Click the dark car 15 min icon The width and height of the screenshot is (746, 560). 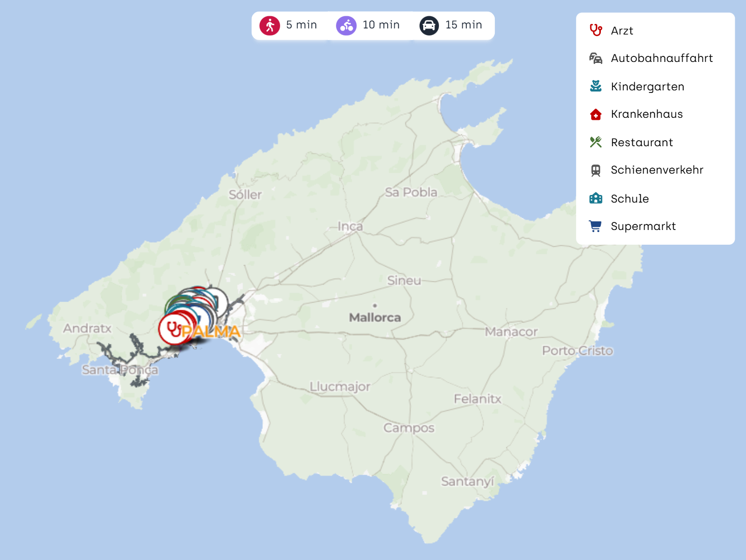(x=429, y=25)
